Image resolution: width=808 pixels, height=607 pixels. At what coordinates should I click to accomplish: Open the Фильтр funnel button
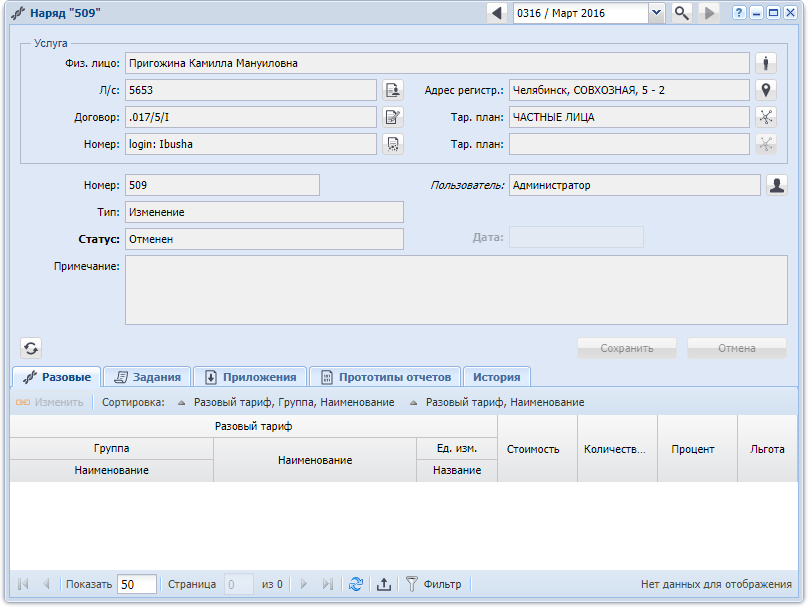point(434,584)
